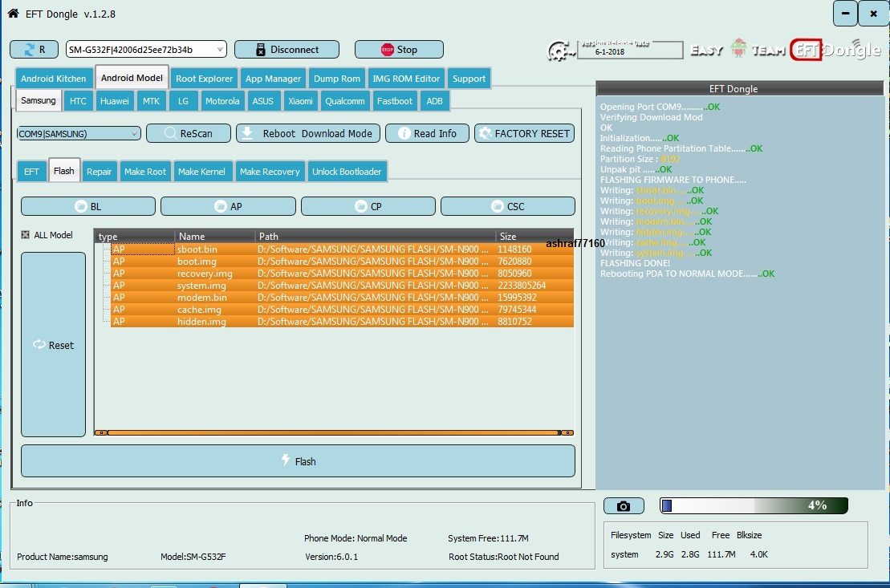The height and width of the screenshot is (588, 890).
Task: Click the Disconnect button
Action: click(x=287, y=50)
